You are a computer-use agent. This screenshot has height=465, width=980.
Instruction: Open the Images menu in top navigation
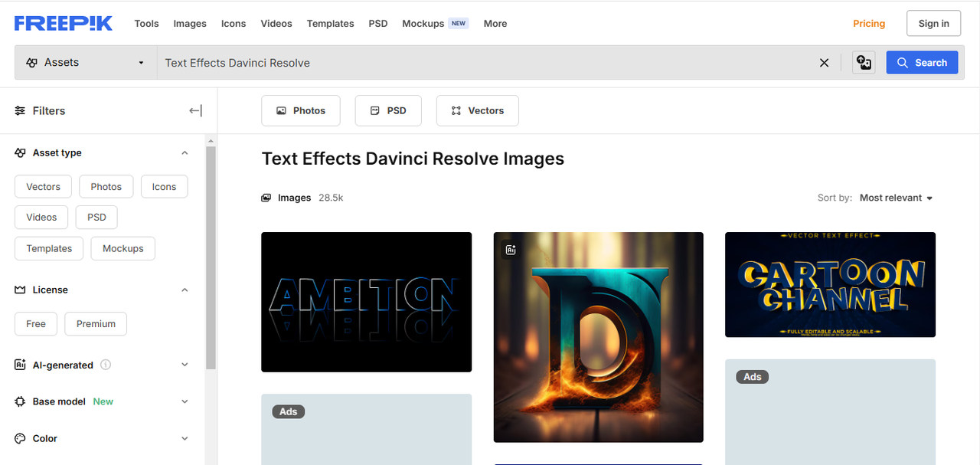pyautogui.click(x=190, y=24)
